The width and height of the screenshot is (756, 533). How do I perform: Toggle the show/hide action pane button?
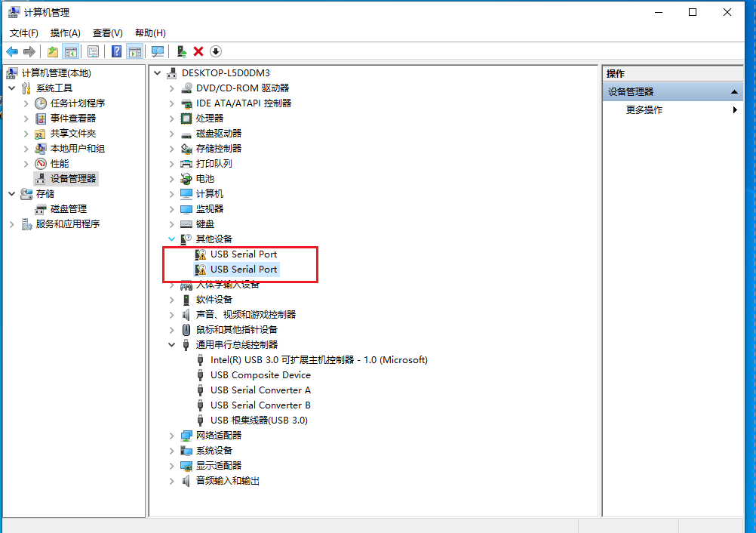coord(135,51)
